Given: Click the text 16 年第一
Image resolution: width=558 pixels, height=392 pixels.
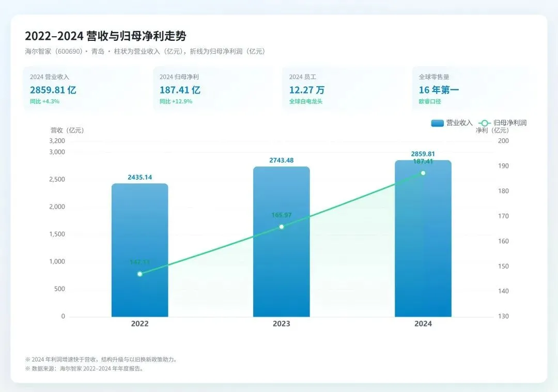Looking at the screenshot, I should coord(439,90).
